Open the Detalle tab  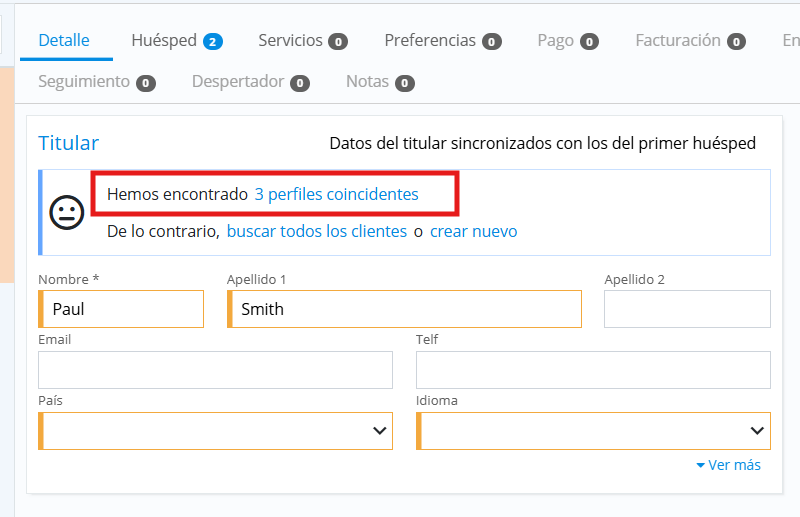(x=64, y=41)
